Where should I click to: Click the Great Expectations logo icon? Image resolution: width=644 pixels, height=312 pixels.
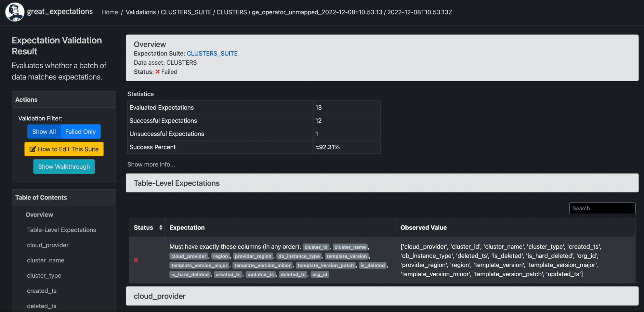[14, 12]
